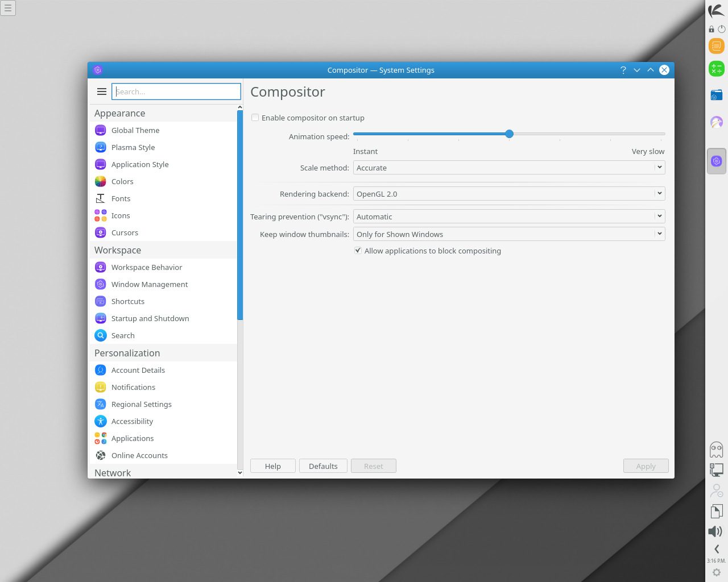Open the Rendering backend dropdown
Screen dimensions: 728x582
coord(509,194)
